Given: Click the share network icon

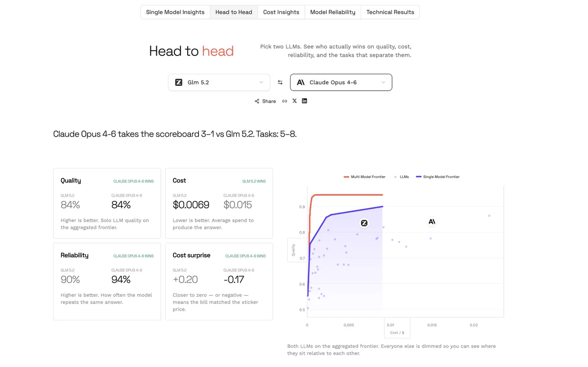Looking at the screenshot, I should click(x=257, y=101).
